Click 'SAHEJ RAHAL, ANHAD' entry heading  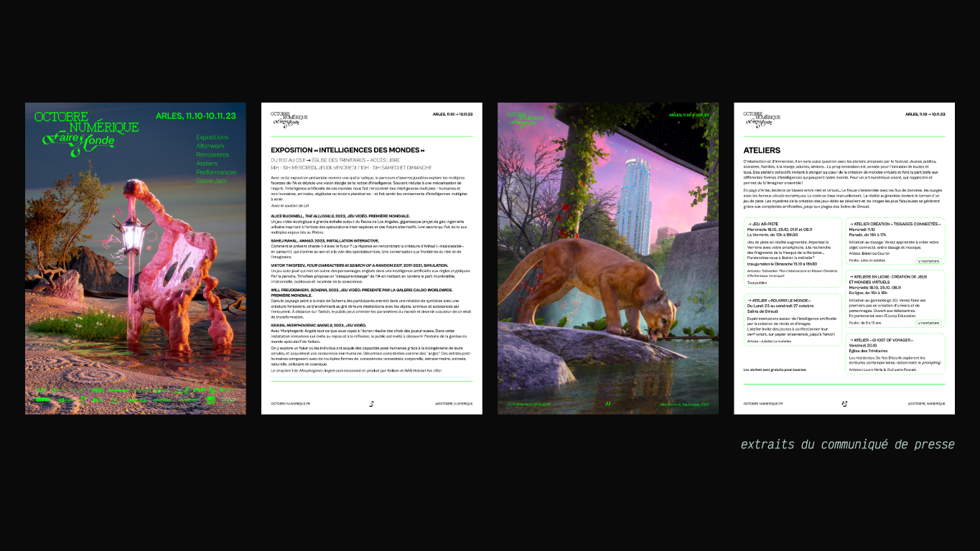click(x=325, y=240)
